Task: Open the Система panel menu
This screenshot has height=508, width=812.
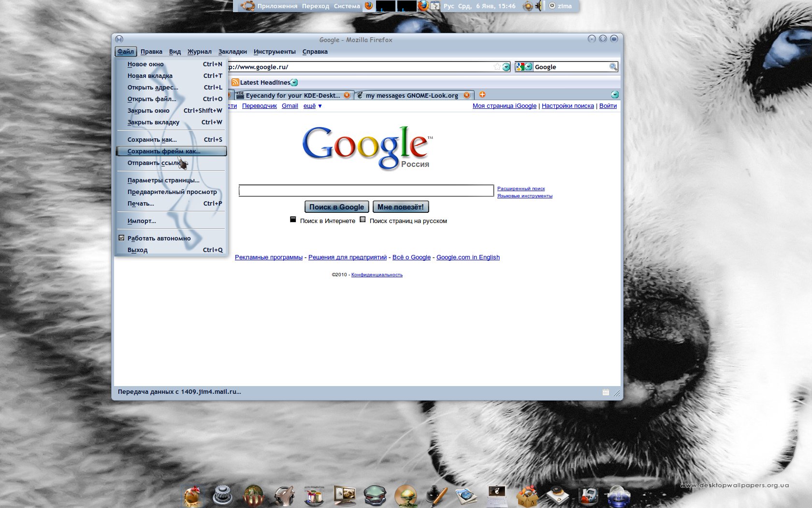Action: [x=347, y=6]
